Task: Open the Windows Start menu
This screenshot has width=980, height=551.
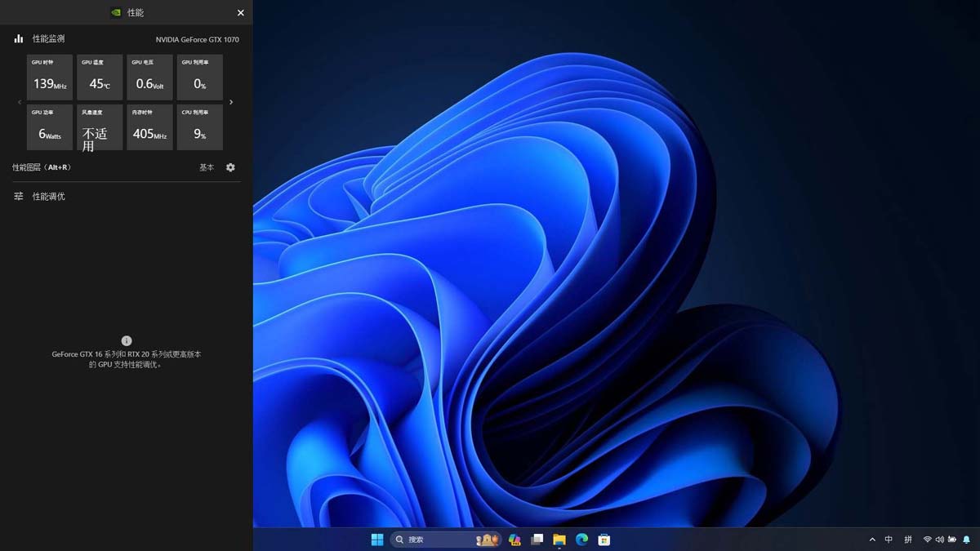Action: tap(377, 540)
